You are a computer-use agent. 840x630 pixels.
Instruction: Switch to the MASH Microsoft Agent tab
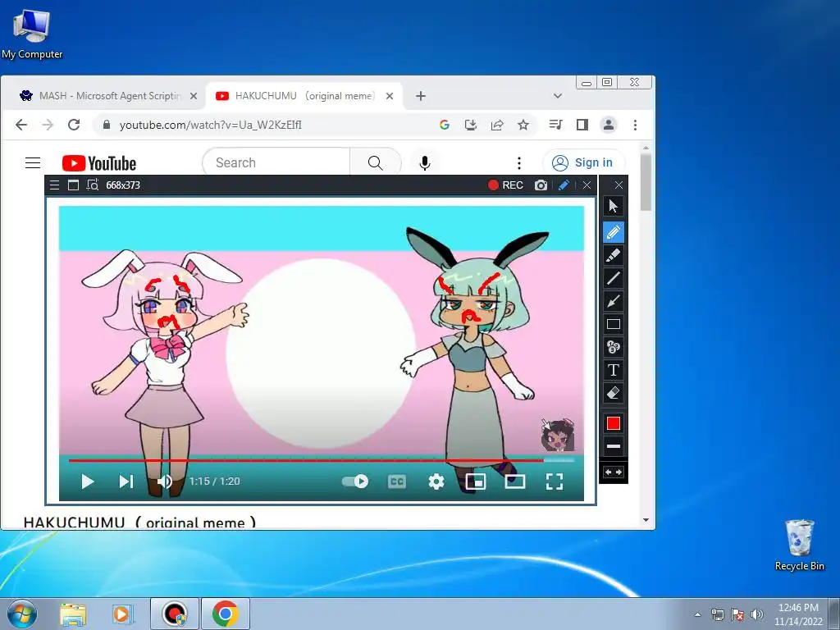[x=101, y=96]
